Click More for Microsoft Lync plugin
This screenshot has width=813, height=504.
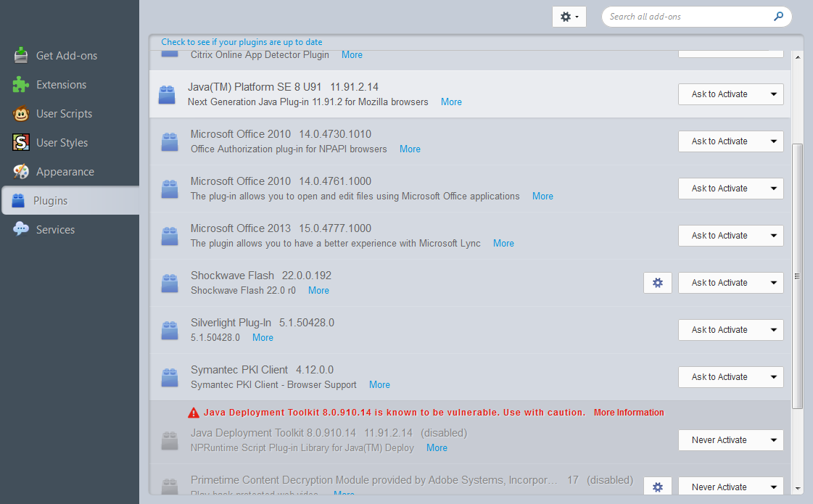point(503,244)
